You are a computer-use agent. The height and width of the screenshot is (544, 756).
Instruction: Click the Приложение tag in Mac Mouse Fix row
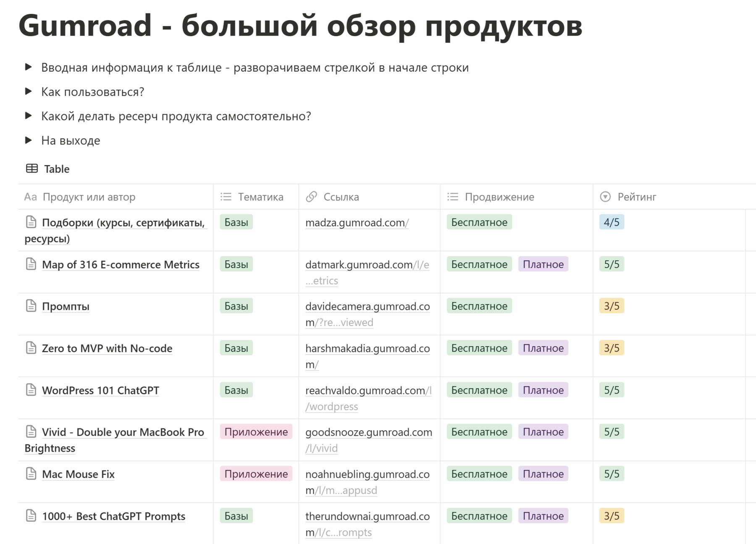(x=256, y=474)
